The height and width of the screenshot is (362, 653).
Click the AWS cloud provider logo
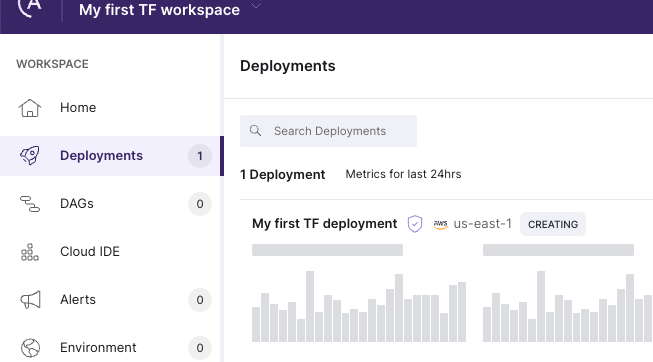(x=441, y=225)
